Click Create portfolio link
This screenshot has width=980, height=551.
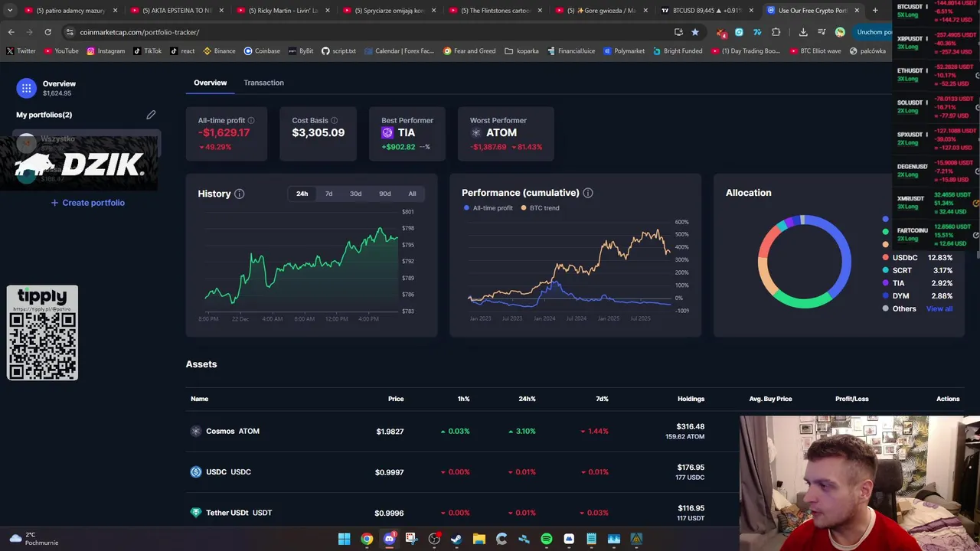point(87,203)
